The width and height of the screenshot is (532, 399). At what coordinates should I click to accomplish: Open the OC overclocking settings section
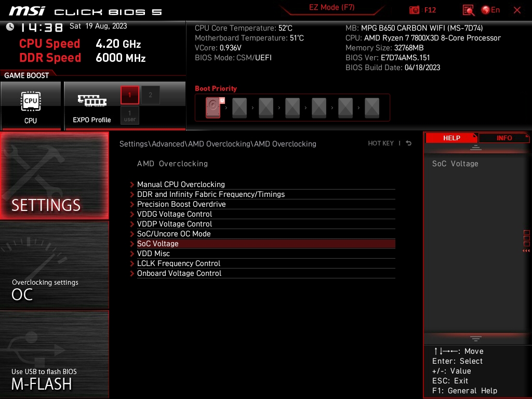click(x=54, y=265)
